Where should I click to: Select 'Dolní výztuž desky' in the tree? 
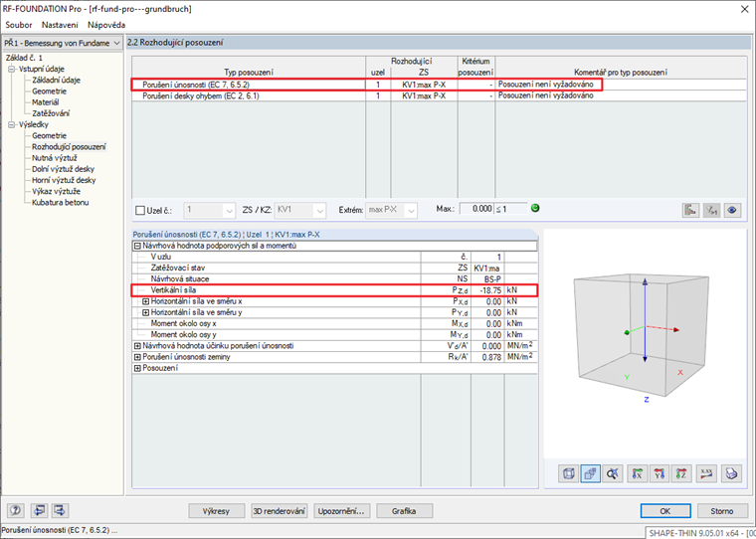(x=63, y=169)
